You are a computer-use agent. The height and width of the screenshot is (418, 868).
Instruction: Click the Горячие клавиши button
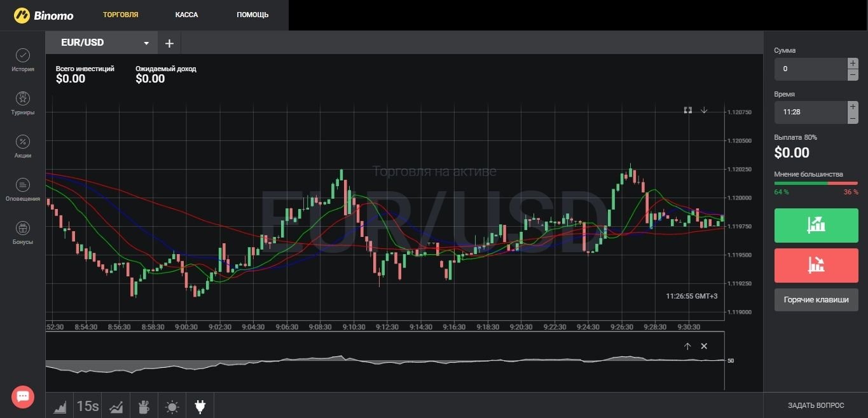pos(816,300)
